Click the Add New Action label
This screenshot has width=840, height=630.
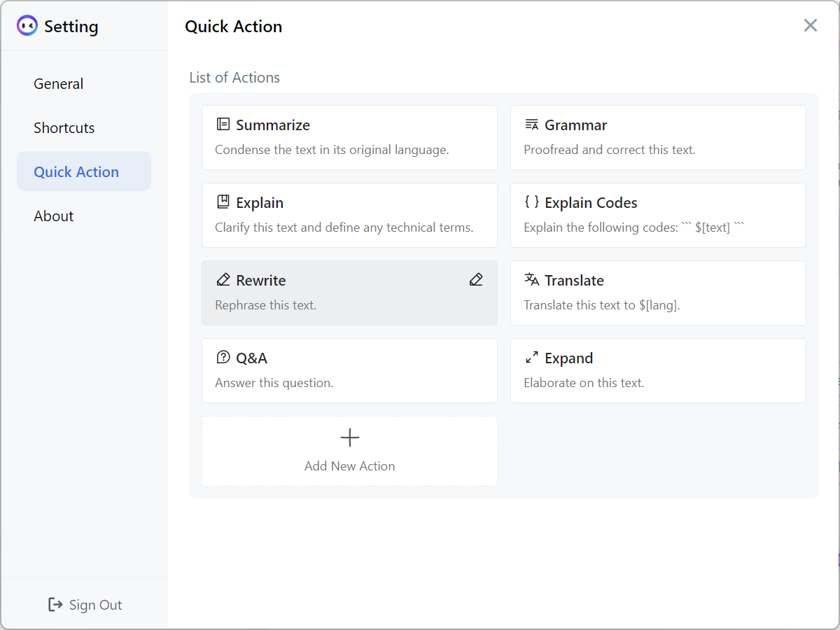pyautogui.click(x=349, y=466)
